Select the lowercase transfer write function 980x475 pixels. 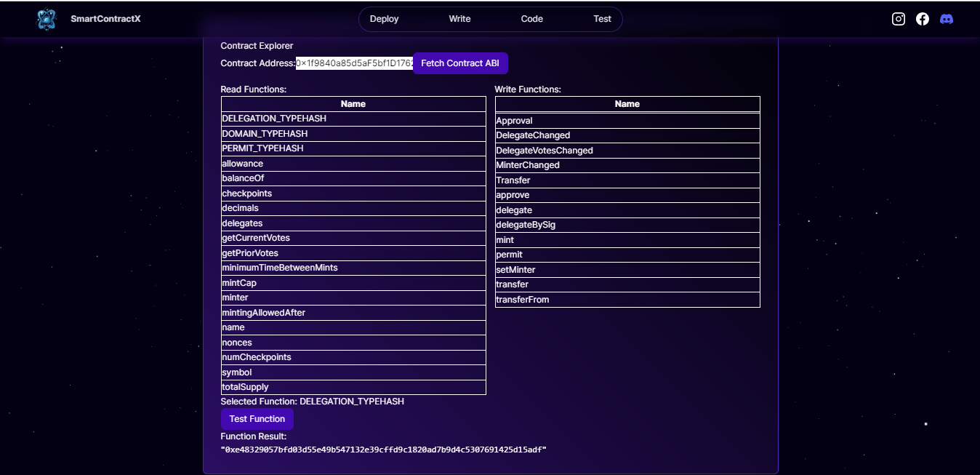627,284
